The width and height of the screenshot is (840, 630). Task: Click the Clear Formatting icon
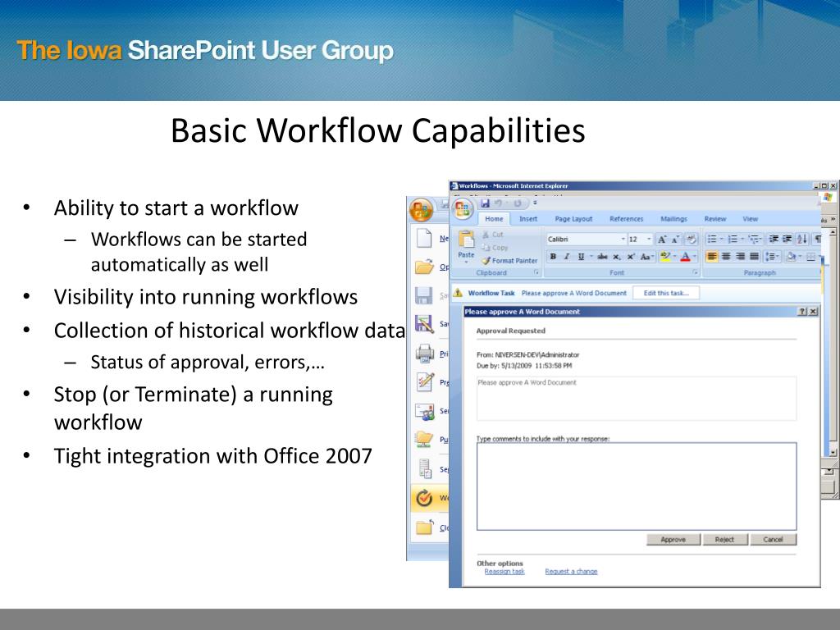(x=691, y=239)
